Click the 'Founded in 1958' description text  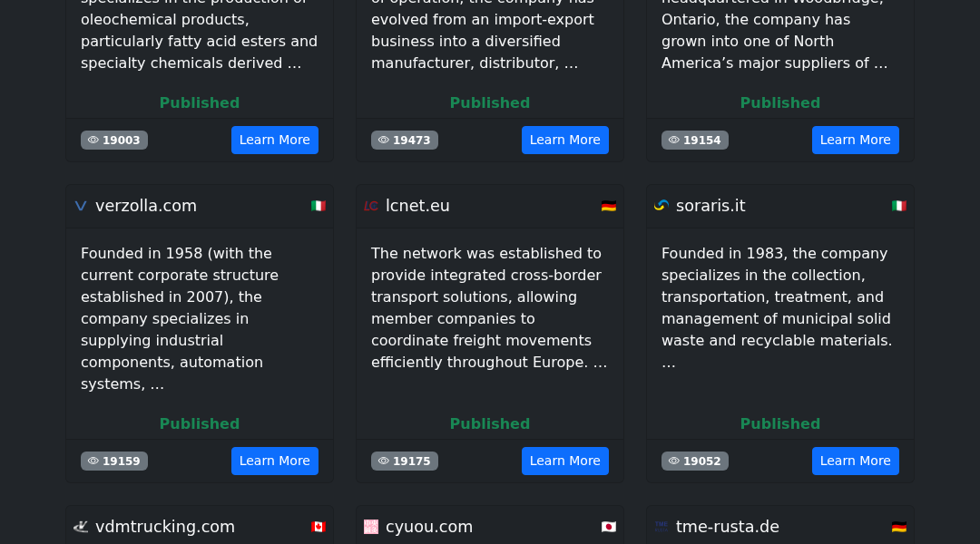[180, 318]
